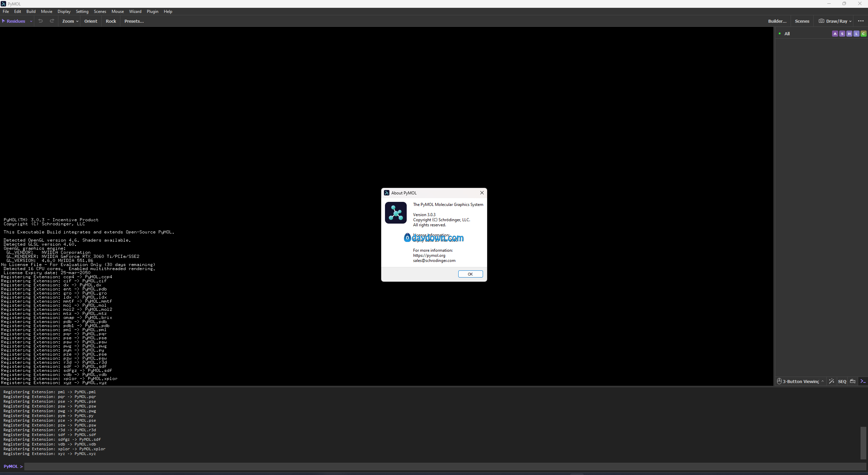The width and height of the screenshot is (868, 475).
Task: Expand the Draw/Ray dropdown arrow
Action: (850, 21)
